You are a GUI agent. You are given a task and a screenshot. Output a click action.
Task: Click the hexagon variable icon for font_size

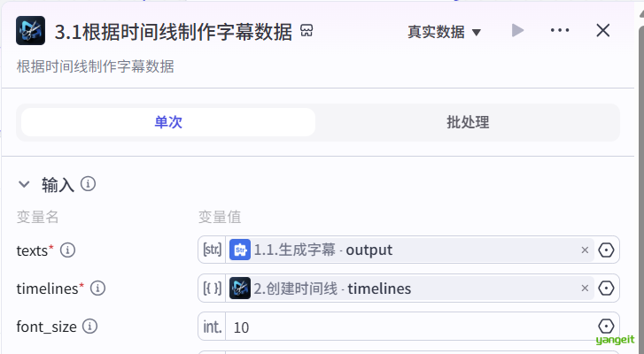click(x=607, y=327)
